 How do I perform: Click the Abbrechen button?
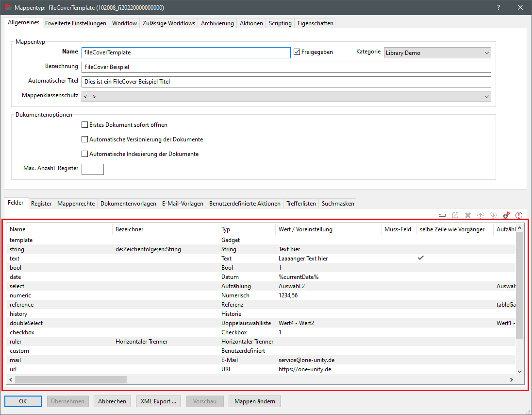112,401
